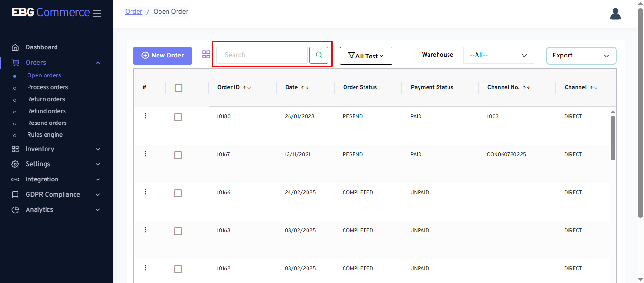Open the All Test filter dropdown
Viewport: 644px width, 283px height.
tap(366, 56)
